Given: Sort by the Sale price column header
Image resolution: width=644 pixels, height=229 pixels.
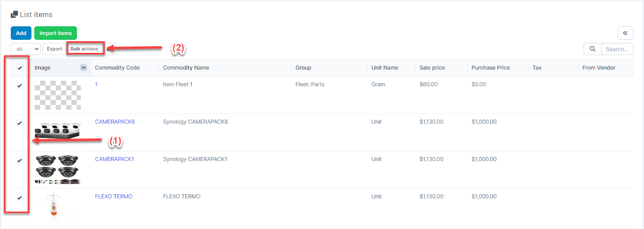Looking at the screenshot, I should click(432, 67).
